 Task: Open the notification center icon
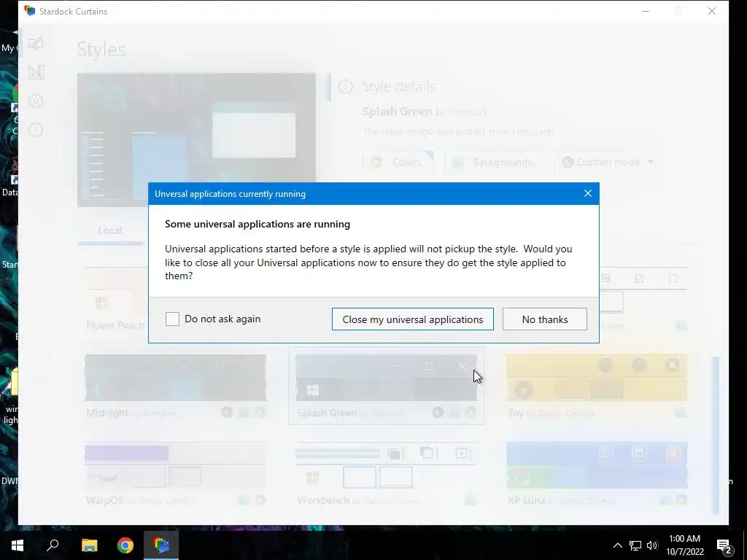pos(724,545)
